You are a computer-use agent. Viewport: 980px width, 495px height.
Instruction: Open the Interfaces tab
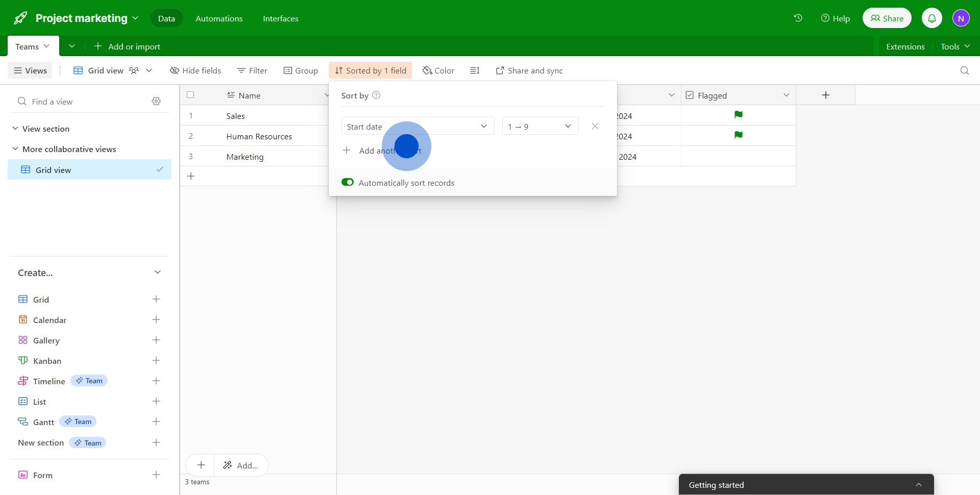coord(280,18)
